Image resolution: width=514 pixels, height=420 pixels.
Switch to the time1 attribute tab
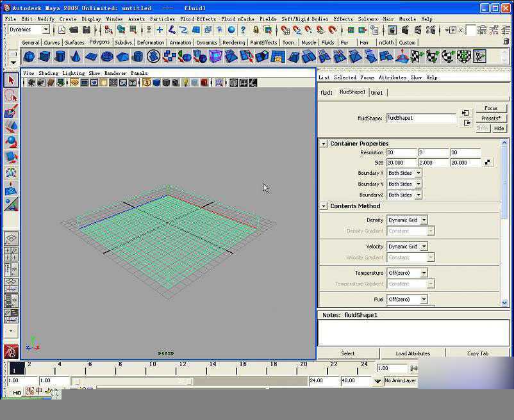pyautogui.click(x=377, y=93)
